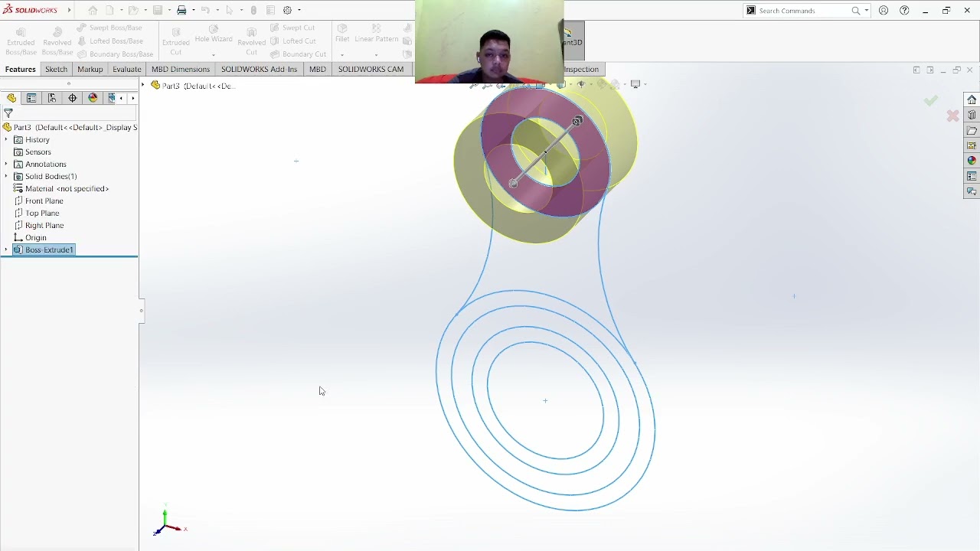This screenshot has width=980, height=551.
Task: Open the FeatureManager design tree tab
Action: tap(11, 98)
